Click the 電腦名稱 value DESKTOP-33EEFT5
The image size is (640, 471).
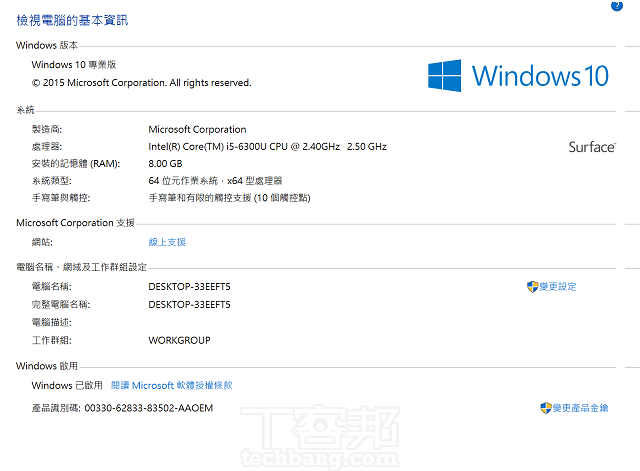(x=189, y=287)
